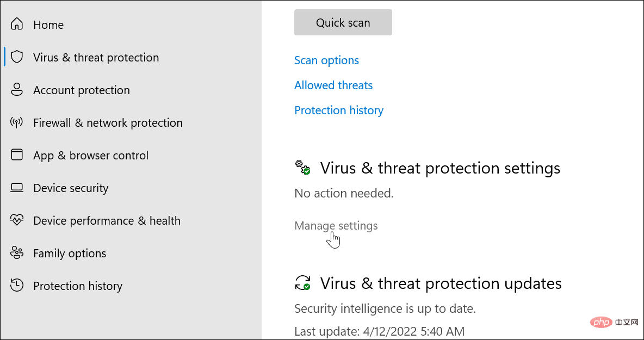Click the Home house icon
This screenshot has width=644, height=340.
[x=17, y=24]
